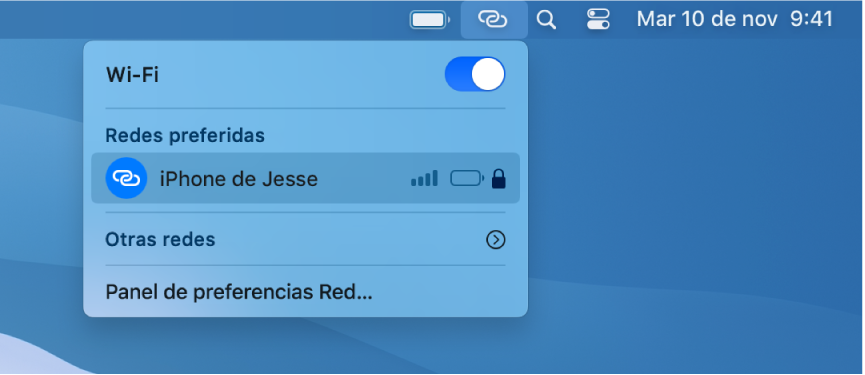Viewport: 865px width, 375px height.
Task: Expand Otras redes with the chevron arrow
Action: (x=495, y=240)
